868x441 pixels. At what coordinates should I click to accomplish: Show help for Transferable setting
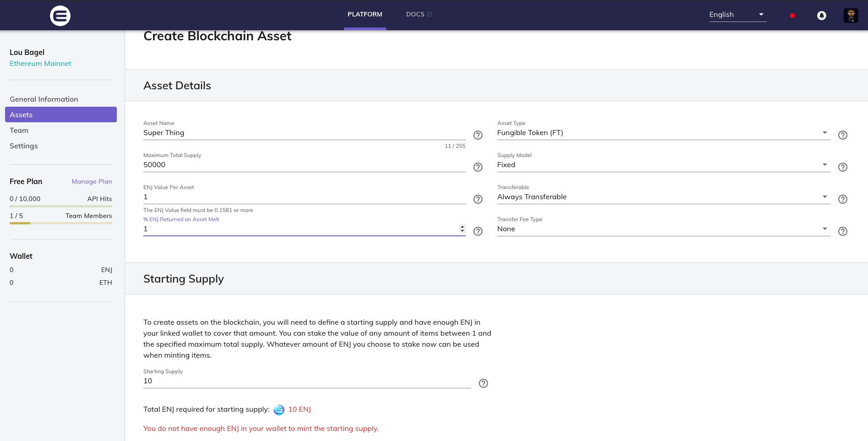[x=842, y=199]
